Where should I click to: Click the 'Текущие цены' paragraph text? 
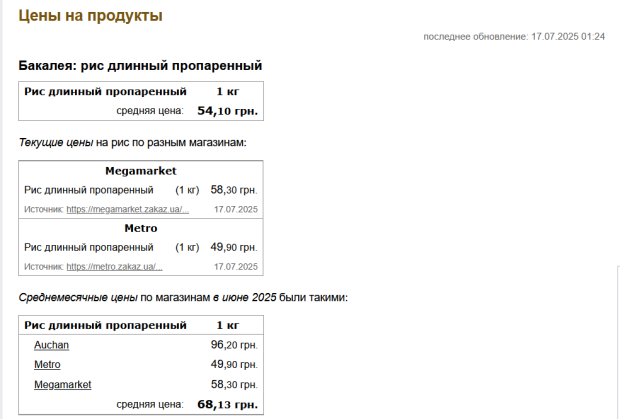click(x=132, y=142)
